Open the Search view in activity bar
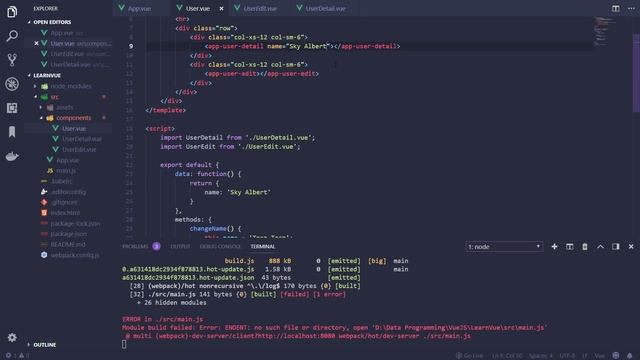 tap(12, 36)
